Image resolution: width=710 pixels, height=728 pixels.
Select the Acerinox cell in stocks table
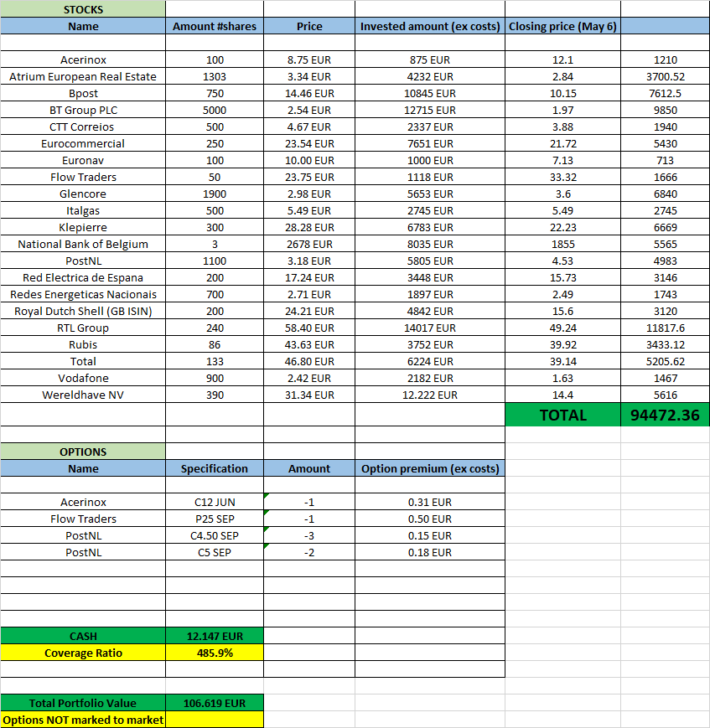83,59
